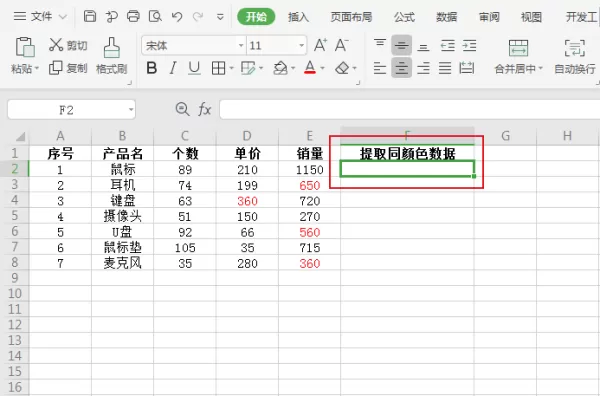The image size is (600, 396).
Task: Expand the font color dropdown arrow
Action: (322, 68)
